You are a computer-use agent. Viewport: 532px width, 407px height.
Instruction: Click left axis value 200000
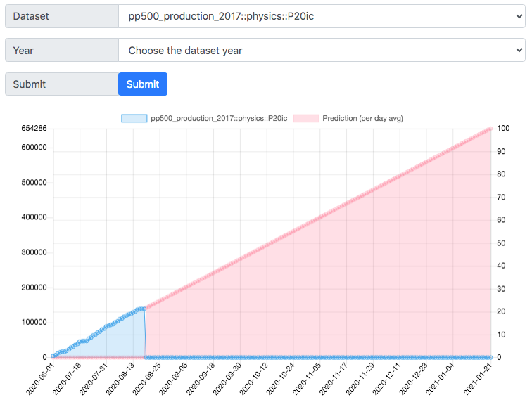click(34, 288)
